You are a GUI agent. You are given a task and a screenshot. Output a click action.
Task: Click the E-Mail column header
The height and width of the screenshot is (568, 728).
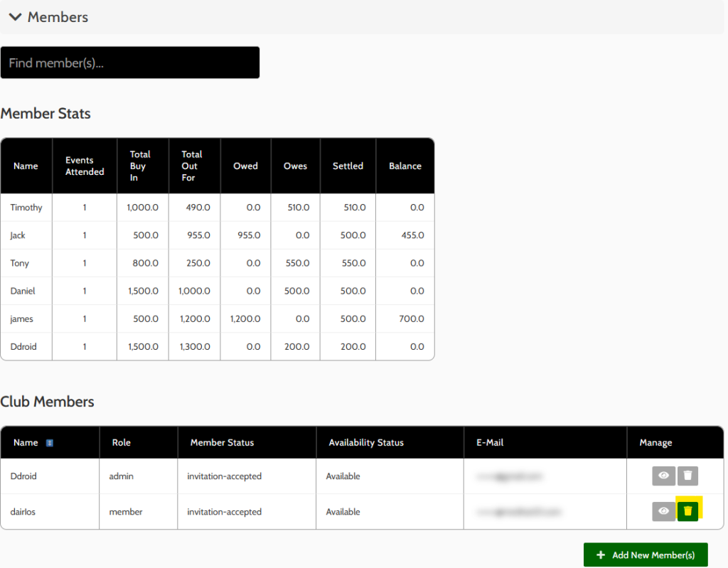490,442
